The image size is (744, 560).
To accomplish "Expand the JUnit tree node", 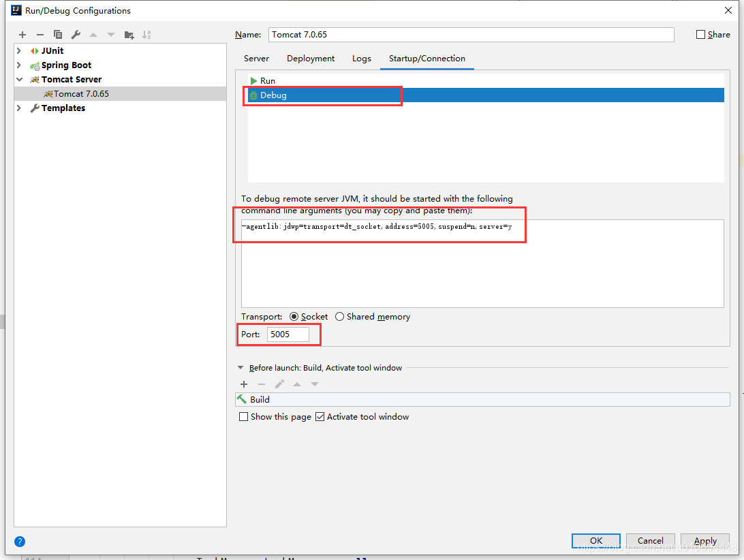I will tap(19, 51).
